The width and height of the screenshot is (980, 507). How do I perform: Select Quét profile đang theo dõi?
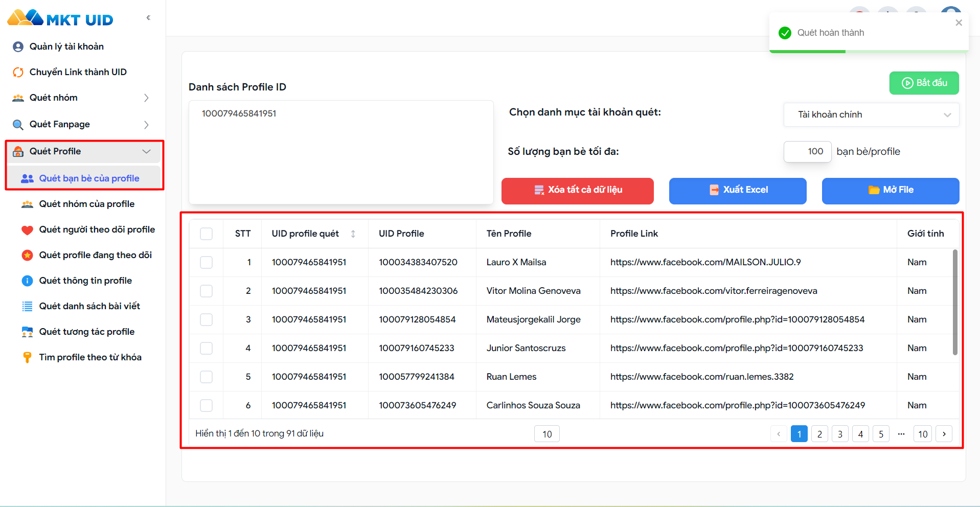96,255
